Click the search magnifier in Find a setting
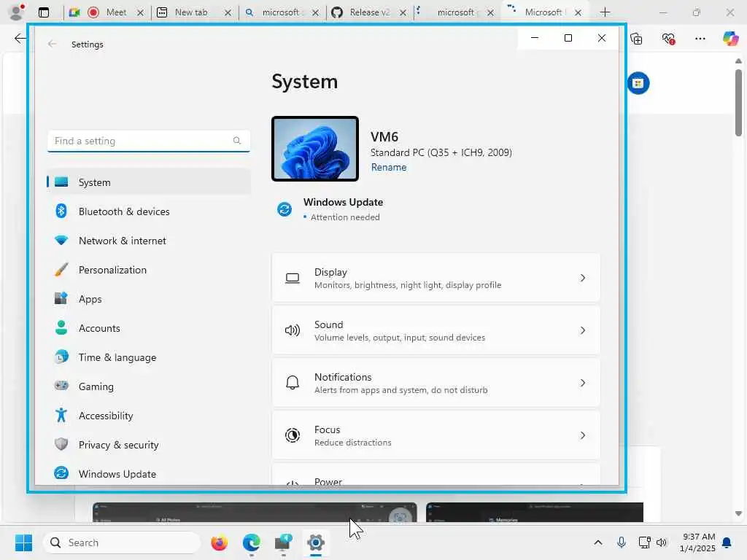 (237, 141)
